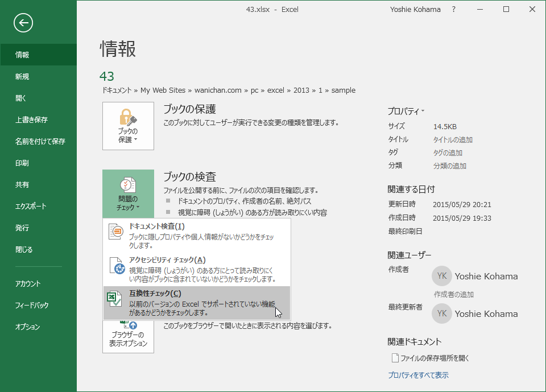This screenshot has height=392, width=546.
Task: Click the file icon beside ファイルの保存場所を開く
Action: pyautogui.click(x=395, y=358)
